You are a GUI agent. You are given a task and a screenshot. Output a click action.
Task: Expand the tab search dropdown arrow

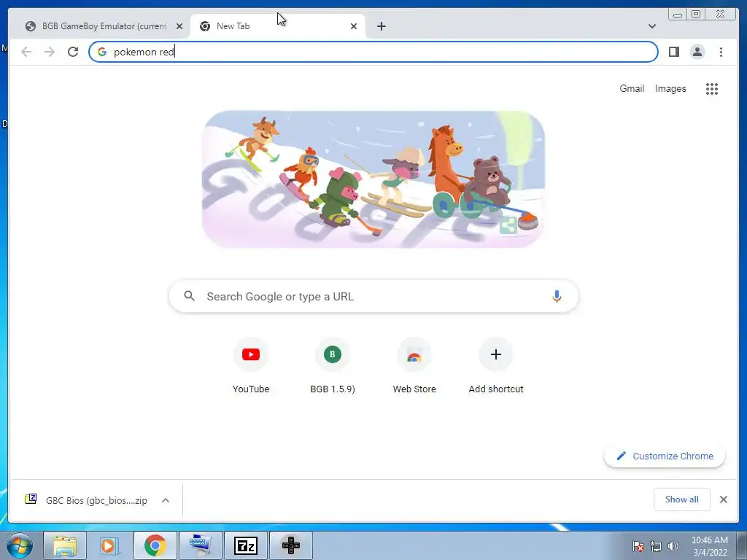[651, 26]
